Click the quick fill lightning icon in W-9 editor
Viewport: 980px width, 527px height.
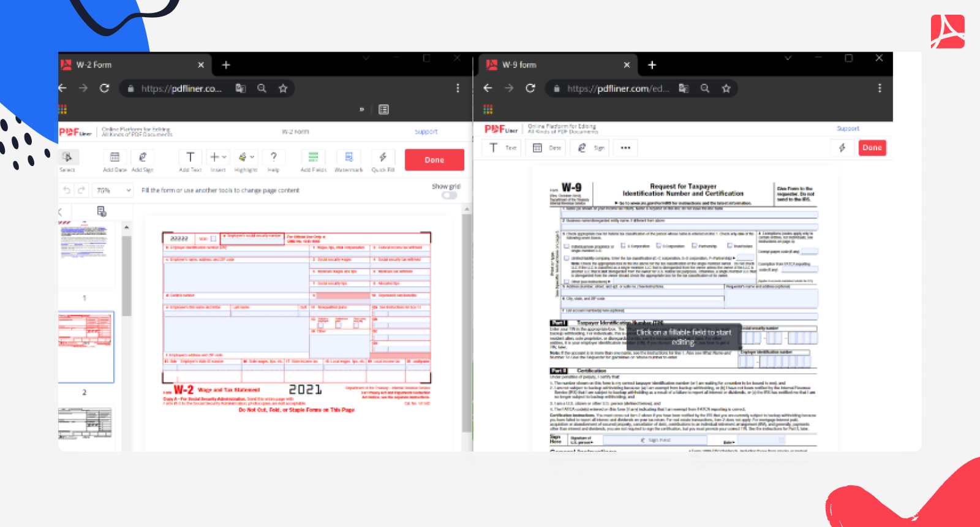tap(842, 148)
